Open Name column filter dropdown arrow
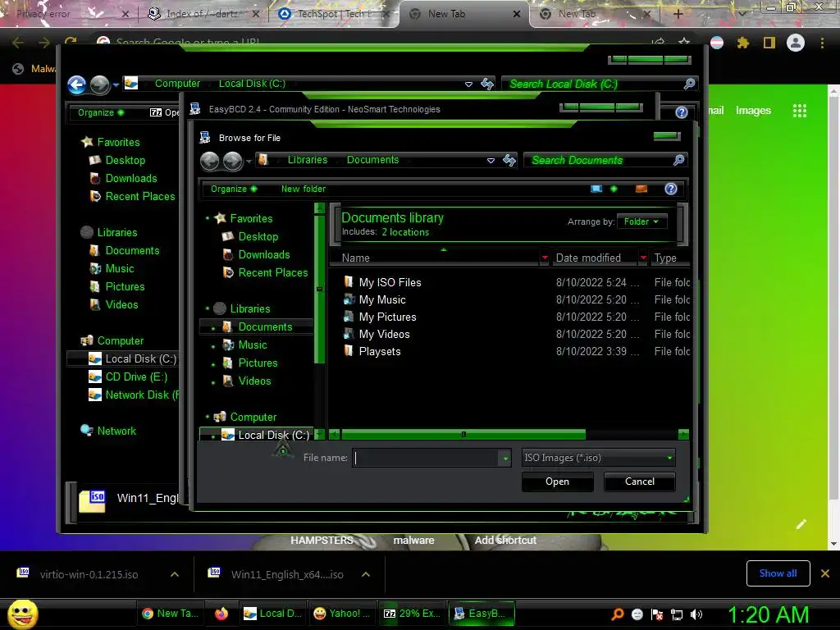 coord(545,258)
